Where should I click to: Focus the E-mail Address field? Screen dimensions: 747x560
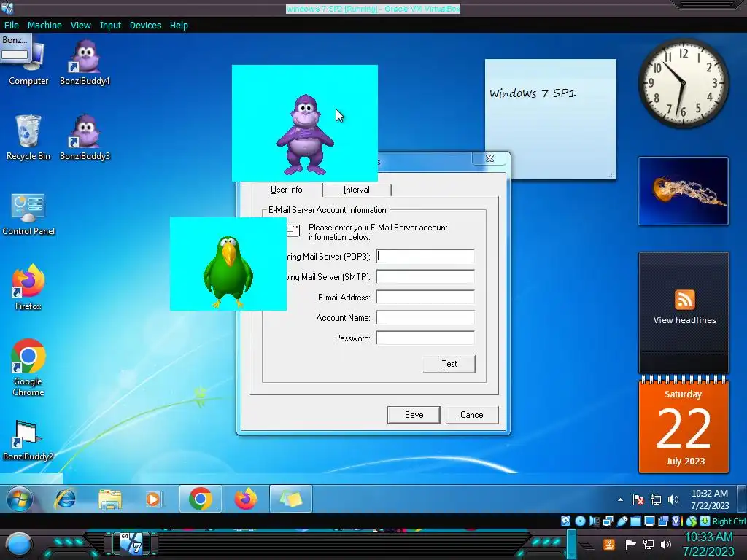point(425,297)
